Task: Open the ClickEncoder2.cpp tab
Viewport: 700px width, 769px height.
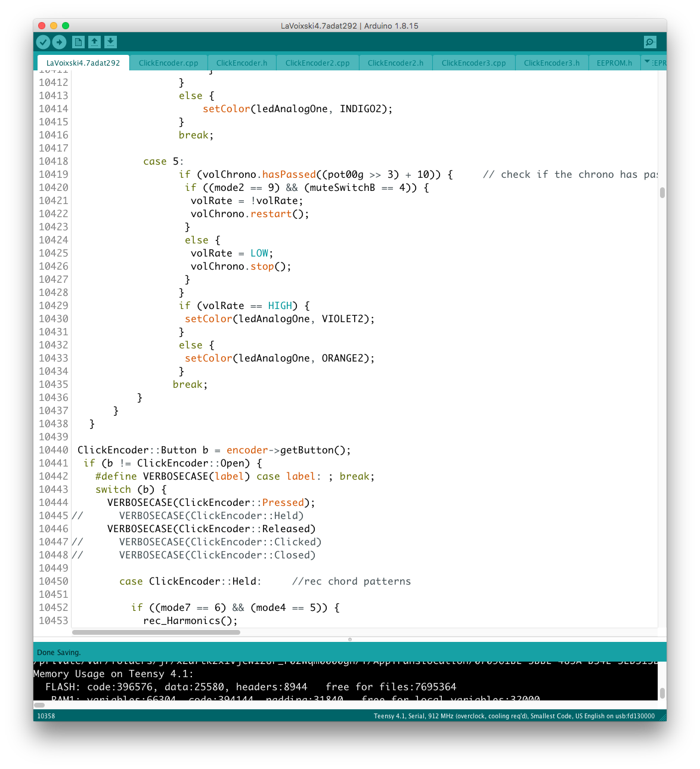Action: point(318,63)
